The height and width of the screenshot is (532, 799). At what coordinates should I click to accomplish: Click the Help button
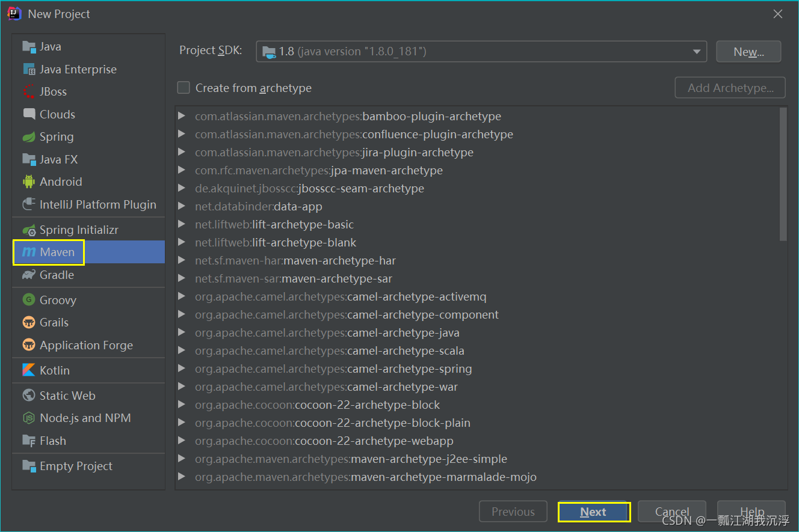[x=751, y=512]
